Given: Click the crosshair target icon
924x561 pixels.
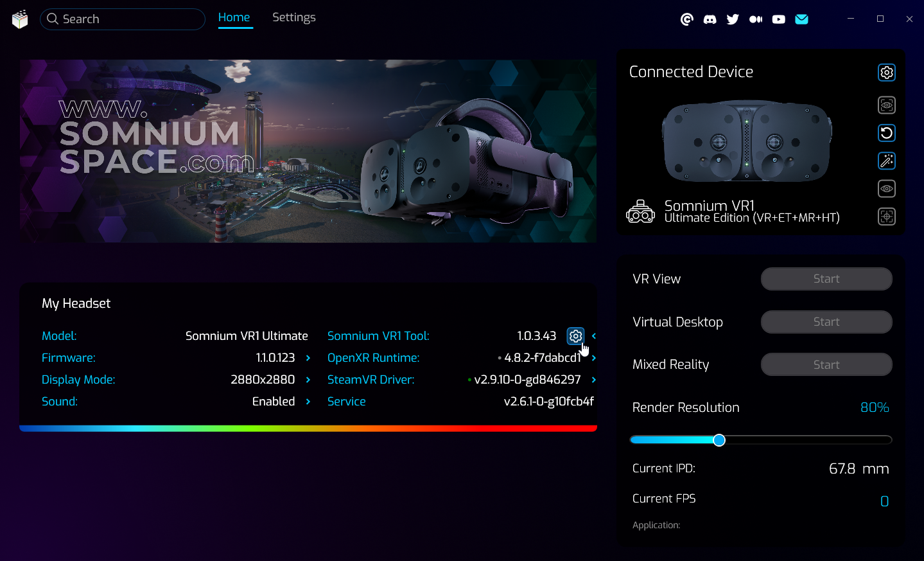Looking at the screenshot, I should 887,217.
